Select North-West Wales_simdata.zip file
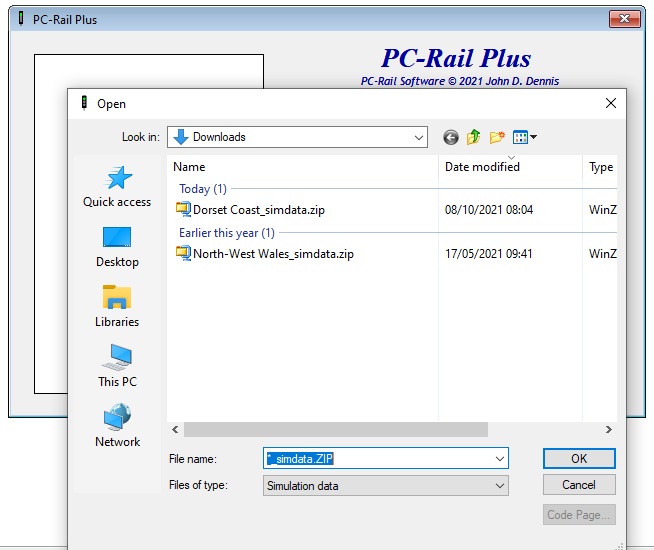 [265, 254]
